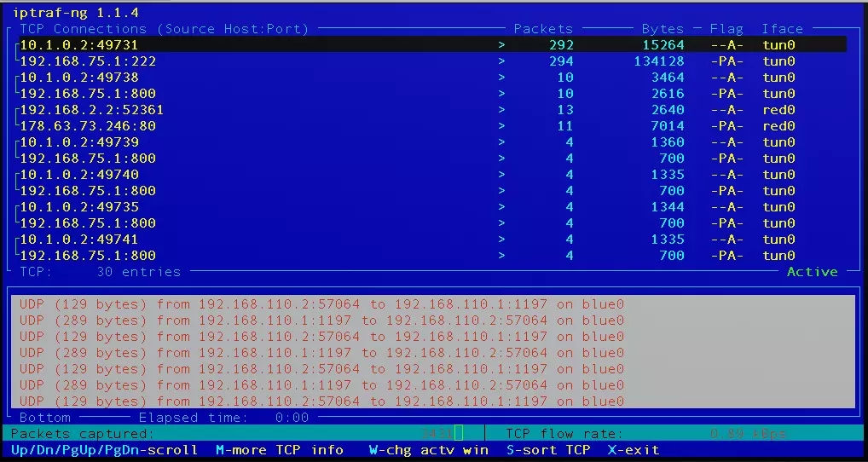Select the 192.168.2.2:52361 connection row
The image size is (868, 462).
pos(433,110)
